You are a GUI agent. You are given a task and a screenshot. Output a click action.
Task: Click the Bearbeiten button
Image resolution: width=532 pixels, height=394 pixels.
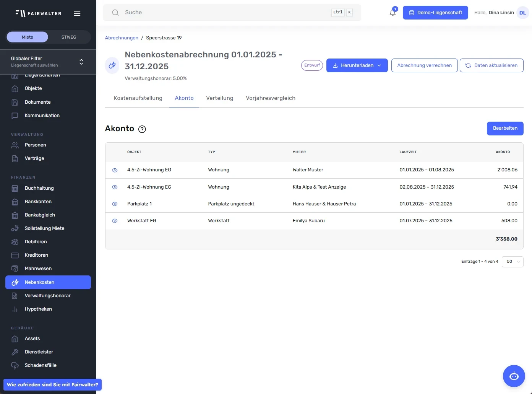pyautogui.click(x=505, y=129)
